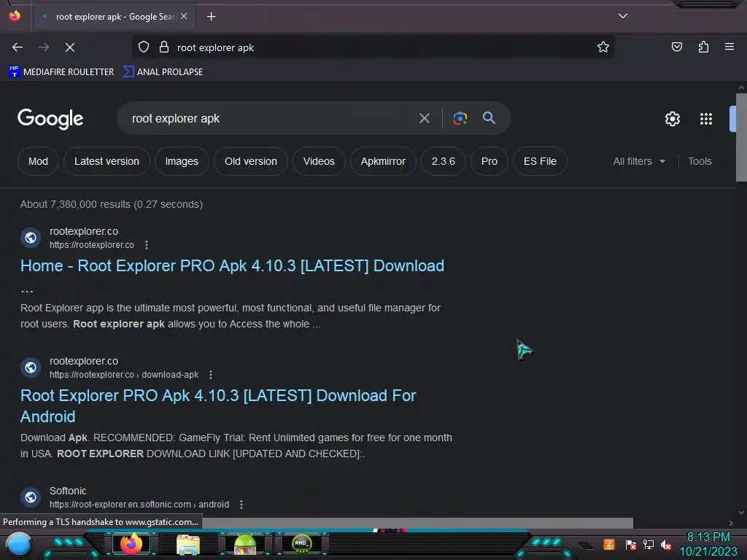
Task: Open options for Softonic result
Action: tap(241, 505)
